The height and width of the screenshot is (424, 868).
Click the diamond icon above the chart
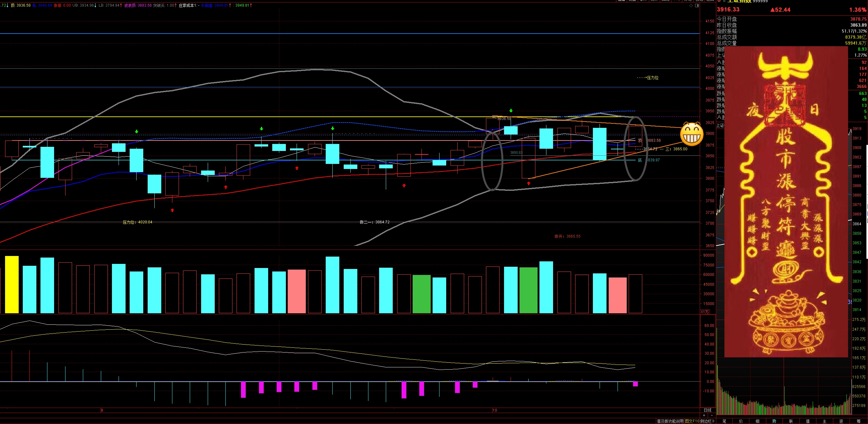click(691, 6)
